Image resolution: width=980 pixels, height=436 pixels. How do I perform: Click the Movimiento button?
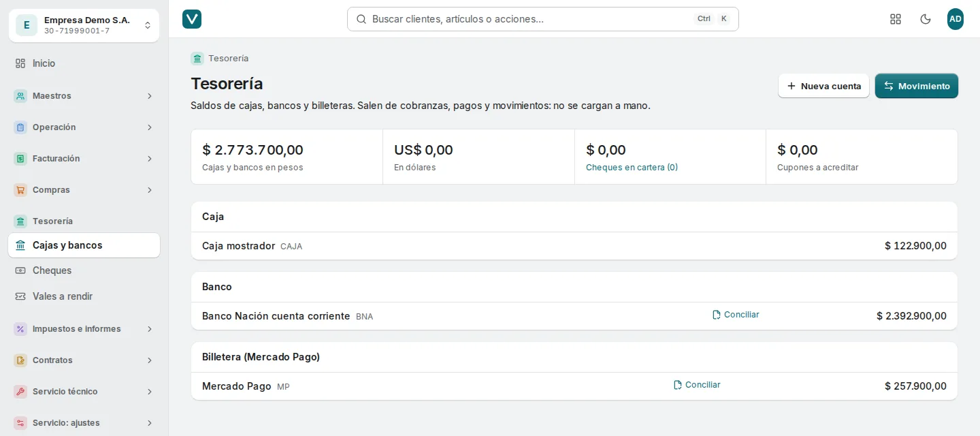(917, 86)
